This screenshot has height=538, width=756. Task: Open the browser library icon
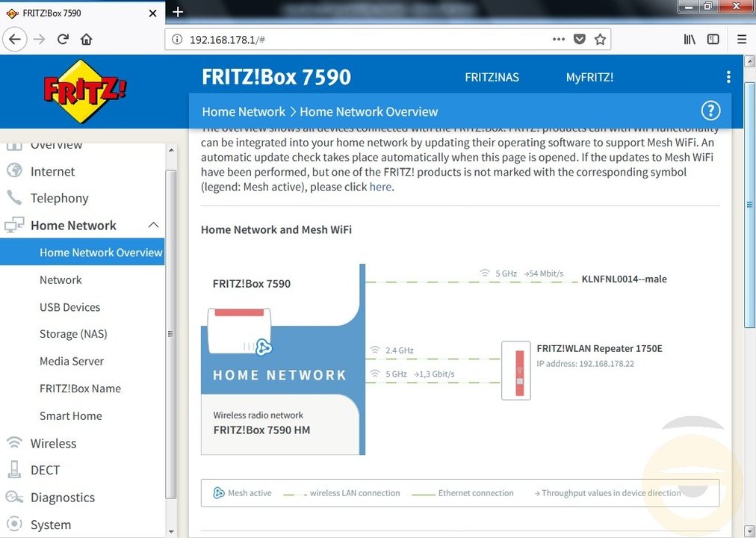pyautogui.click(x=690, y=40)
